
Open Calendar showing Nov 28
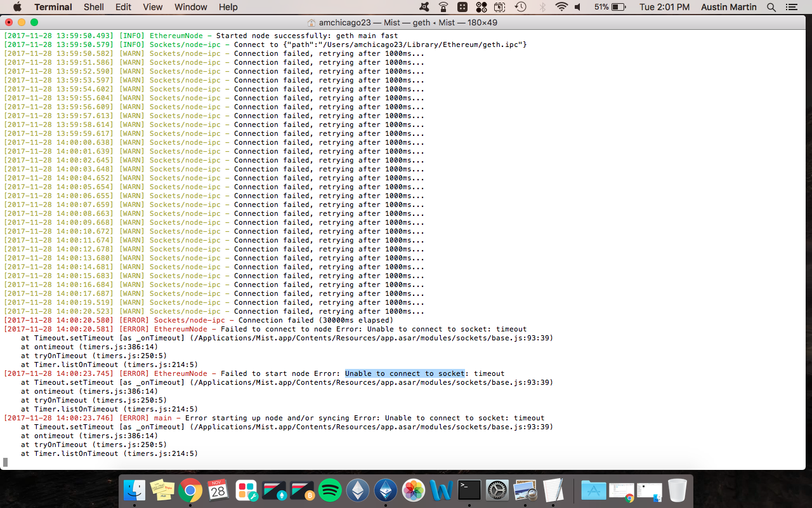(x=218, y=490)
